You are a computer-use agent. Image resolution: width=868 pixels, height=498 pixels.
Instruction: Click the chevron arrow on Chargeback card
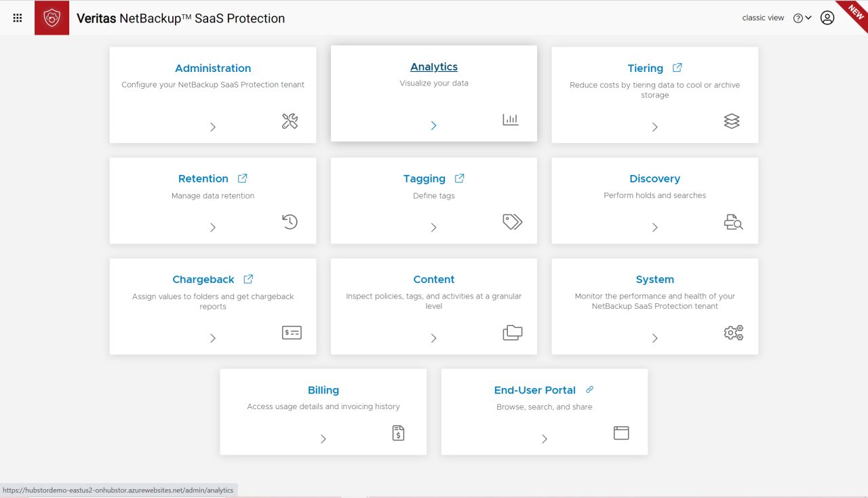[213, 338]
